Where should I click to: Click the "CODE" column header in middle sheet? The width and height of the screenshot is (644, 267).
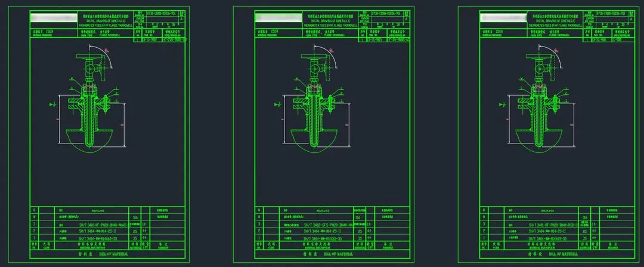tap(271, 248)
